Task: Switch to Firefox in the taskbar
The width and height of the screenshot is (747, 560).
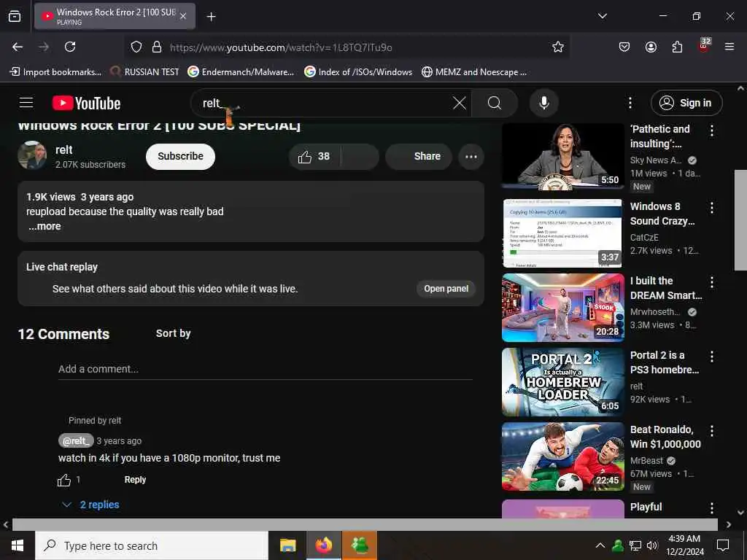Action: pyautogui.click(x=323, y=545)
